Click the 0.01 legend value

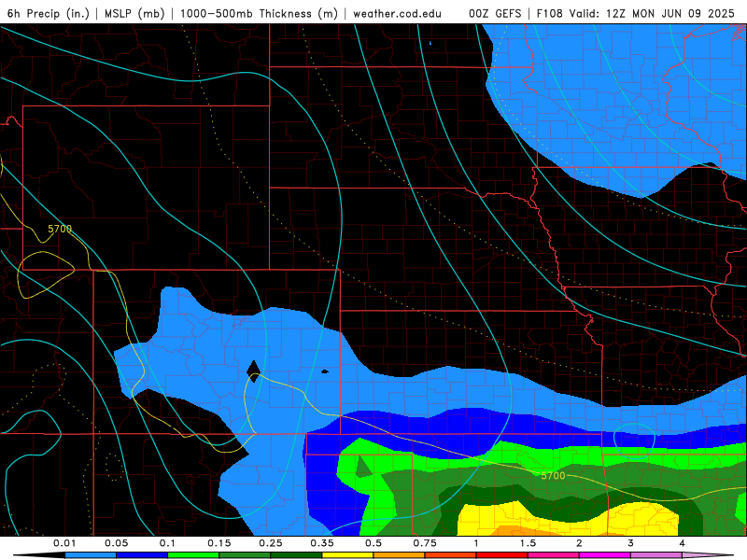pyautogui.click(x=64, y=543)
